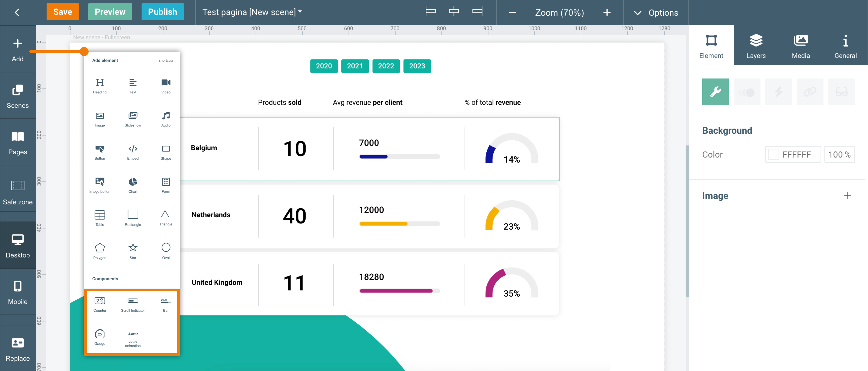Viewport: 868px width, 371px height.
Task: Select the wrench settings sub-tab
Action: coord(715,92)
